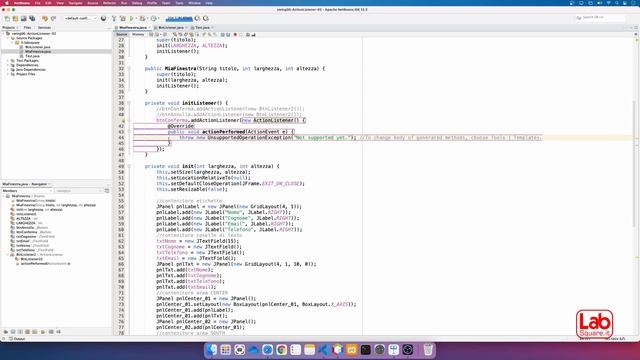Click the red Start Macro Recording icon
This screenshot has width=640, height=360.
[x=235, y=35]
